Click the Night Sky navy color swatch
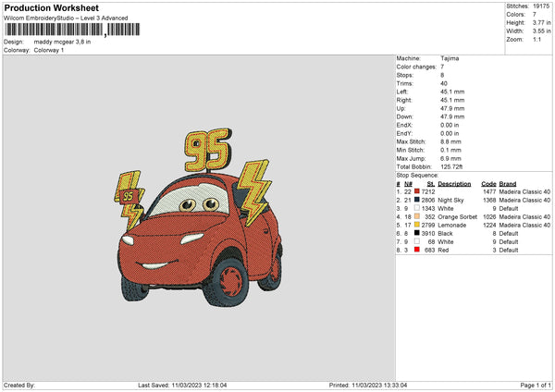The width and height of the screenshot is (555, 392). (417, 200)
